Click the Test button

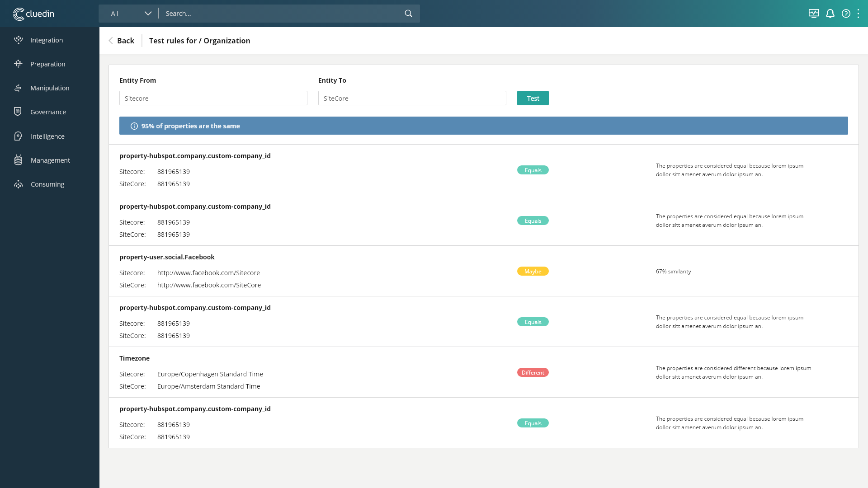pyautogui.click(x=533, y=98)
